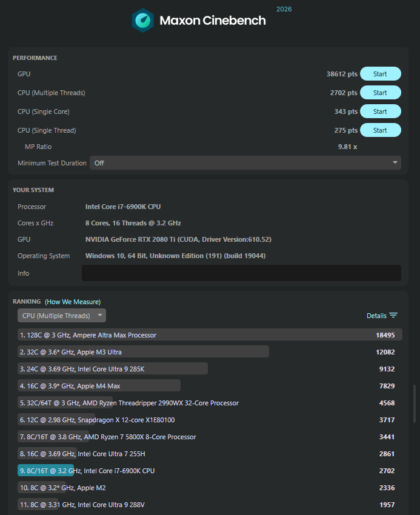Click the ranking score 1957
Viewport: 420px width, 515px height.
387,505
